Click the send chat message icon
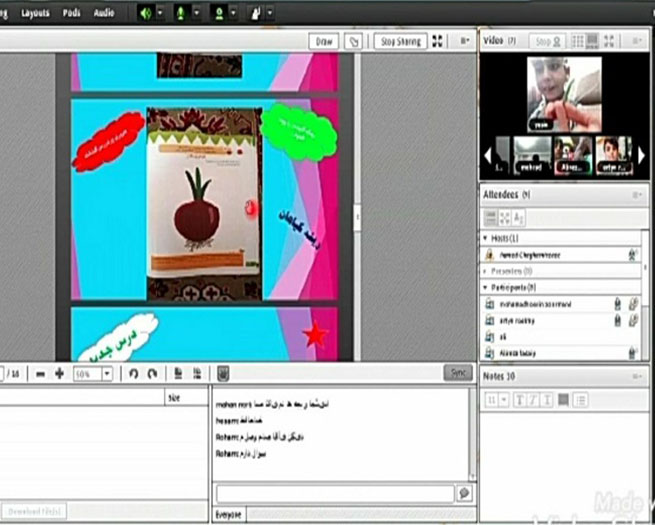 tap(464, 494)
